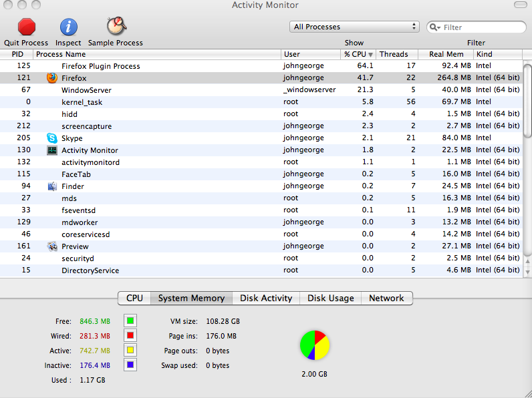The height and width of the screenshot is (398, 532).
Task: Select the hidd process row
Action: tap(261, 114)
